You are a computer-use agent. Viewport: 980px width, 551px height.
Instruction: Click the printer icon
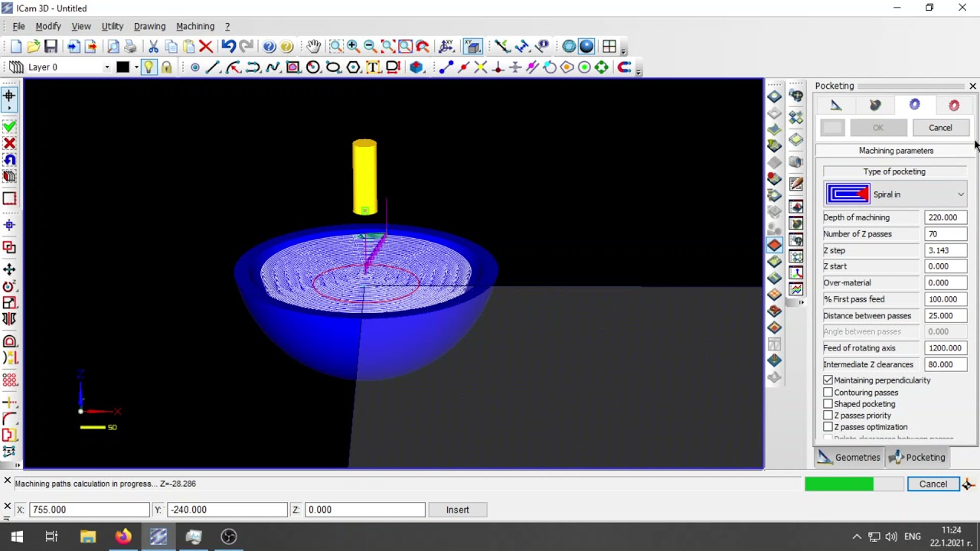point(130,47)
